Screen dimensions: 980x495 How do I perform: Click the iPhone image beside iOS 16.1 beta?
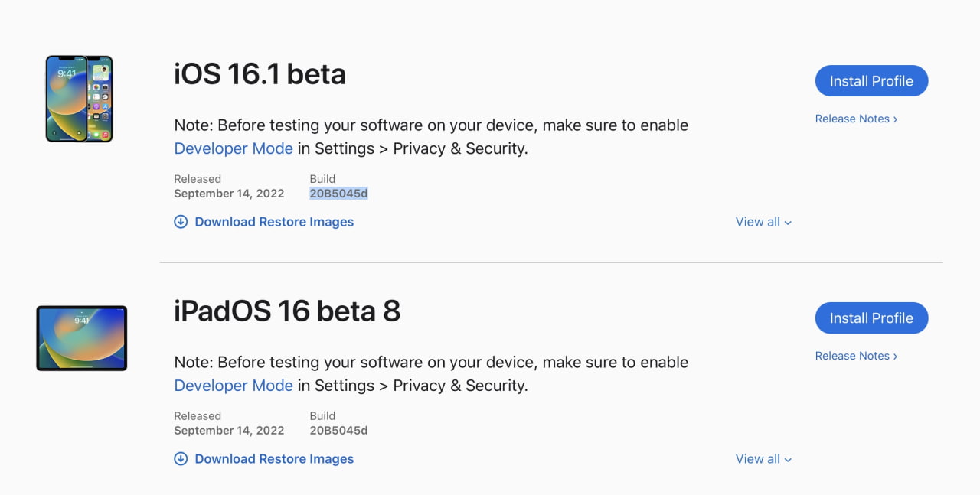tap(79, 99)
